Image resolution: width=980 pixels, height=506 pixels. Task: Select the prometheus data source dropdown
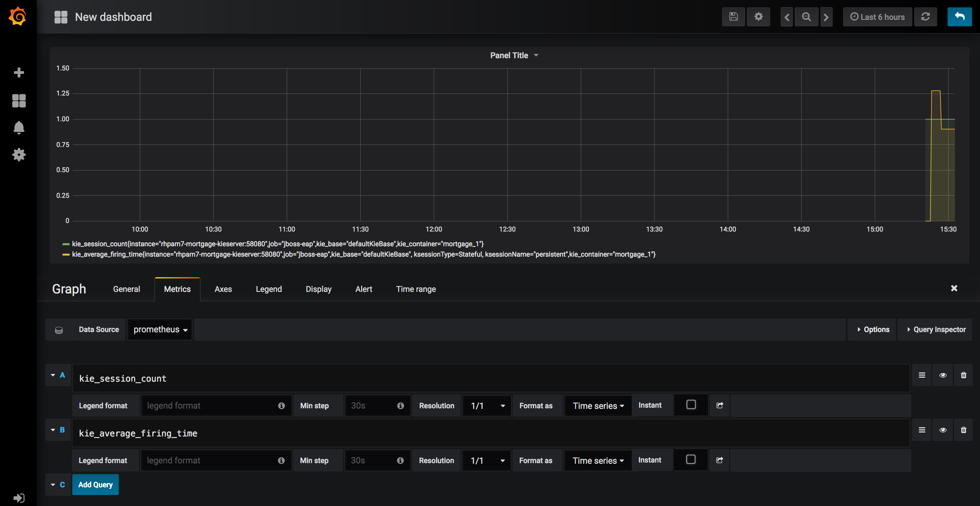[159, 329]
